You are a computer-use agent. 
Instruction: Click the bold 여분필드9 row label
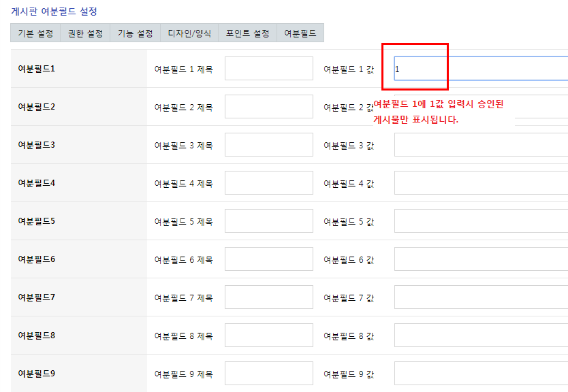point(37,373)
